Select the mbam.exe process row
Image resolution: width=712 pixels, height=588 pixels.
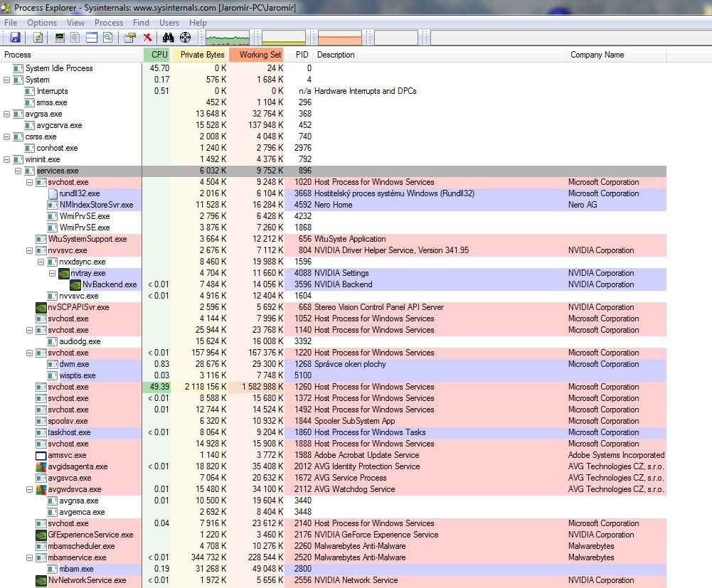pos(334,569)
